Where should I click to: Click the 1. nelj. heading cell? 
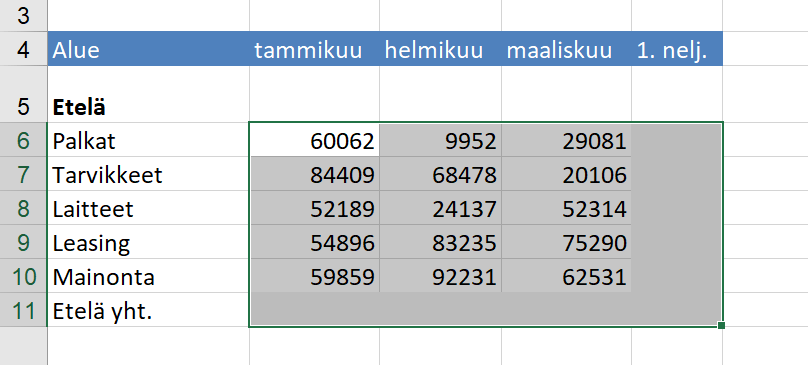(x=677, y=48)
